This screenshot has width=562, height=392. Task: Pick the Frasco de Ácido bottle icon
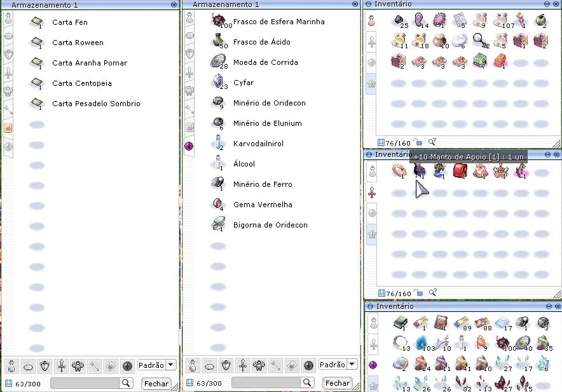(x=217, y=41)
